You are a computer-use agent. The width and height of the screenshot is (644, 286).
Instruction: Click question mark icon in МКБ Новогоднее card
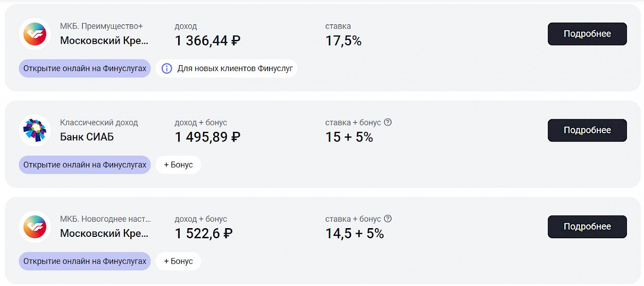click(x=388, y=219)
